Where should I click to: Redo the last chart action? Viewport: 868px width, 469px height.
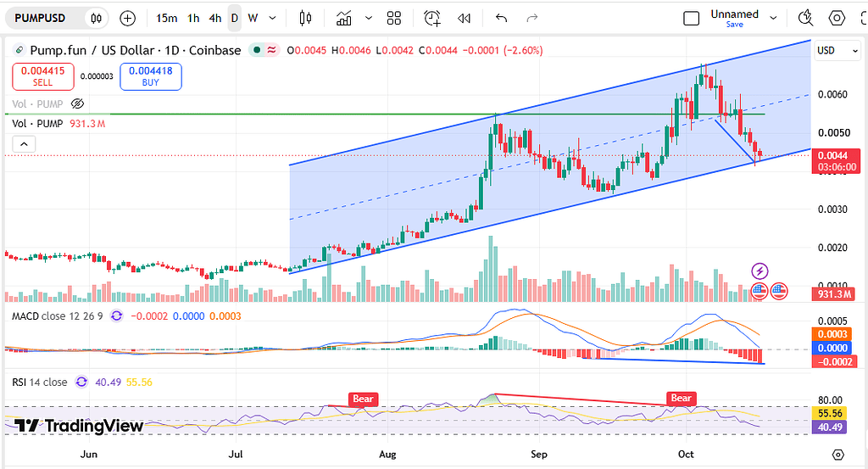[532, 19]
